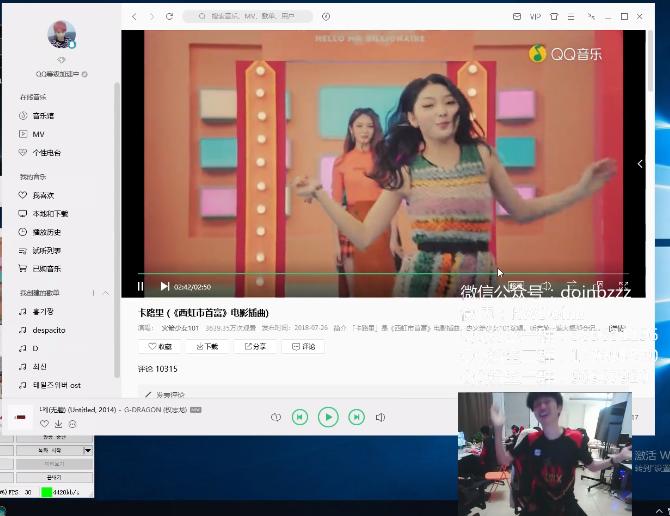Click the search box at the top
This screenshot has height=516, width=670.
point(247,16)
